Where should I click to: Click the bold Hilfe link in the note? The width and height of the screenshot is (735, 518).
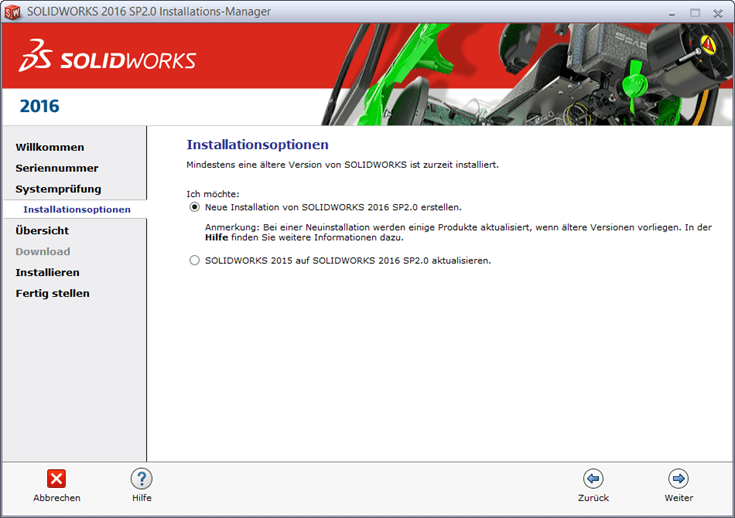[x=217, y=238]
